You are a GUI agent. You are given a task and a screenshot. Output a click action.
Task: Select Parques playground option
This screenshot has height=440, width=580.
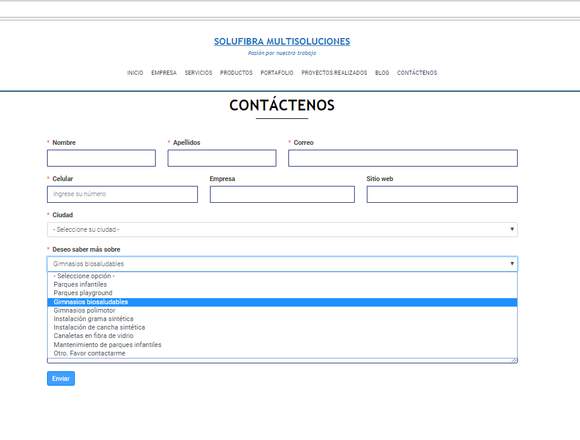282,293
